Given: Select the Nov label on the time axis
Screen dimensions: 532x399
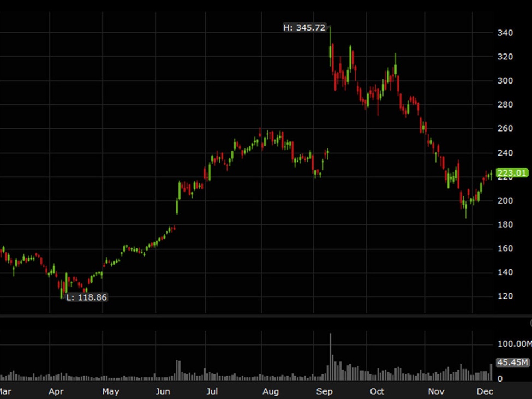Looking at the screenshot, I should pos(436,391).
